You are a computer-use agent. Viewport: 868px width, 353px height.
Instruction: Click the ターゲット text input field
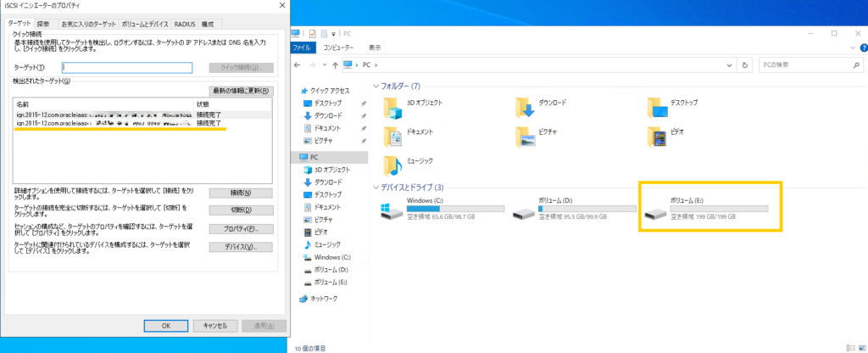pyautogui.click(x=127, y=67)
